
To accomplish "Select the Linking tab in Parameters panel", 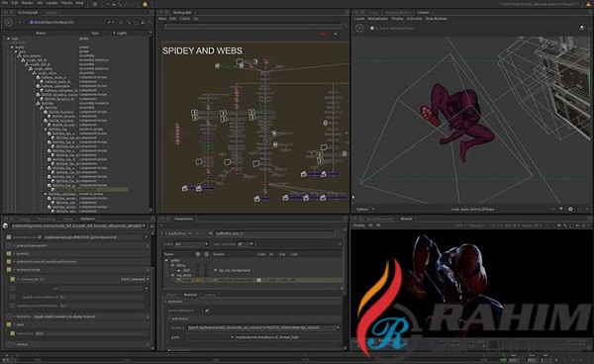I will 210,295.
